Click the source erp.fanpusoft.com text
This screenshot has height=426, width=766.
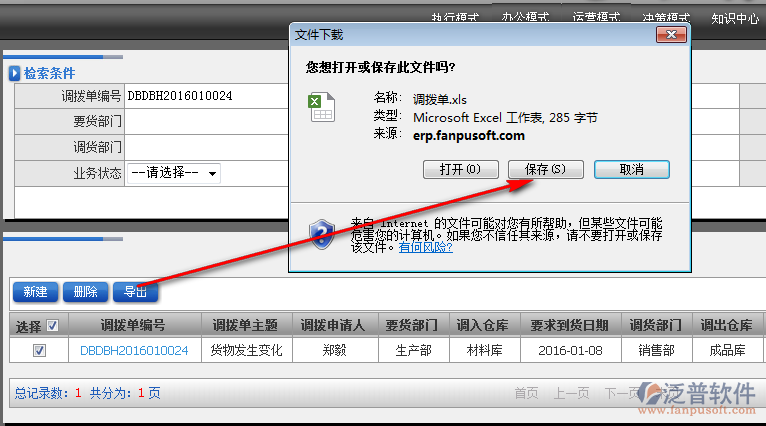468,135
